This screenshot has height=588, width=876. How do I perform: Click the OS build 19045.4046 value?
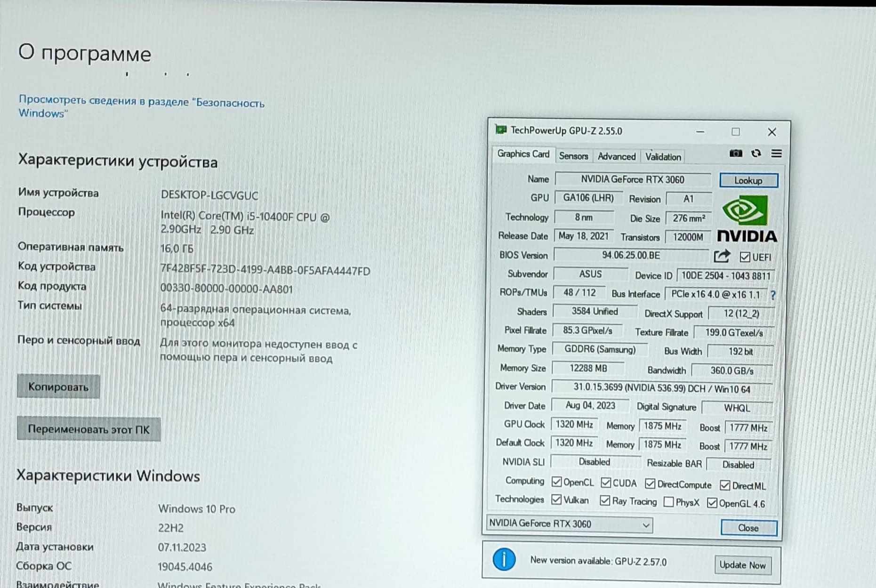click(x=185, y=566)
